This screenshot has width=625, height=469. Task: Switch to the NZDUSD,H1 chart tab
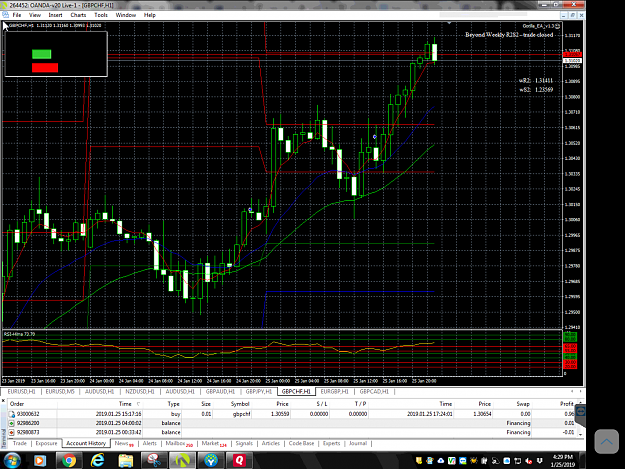tap(140, 392)
